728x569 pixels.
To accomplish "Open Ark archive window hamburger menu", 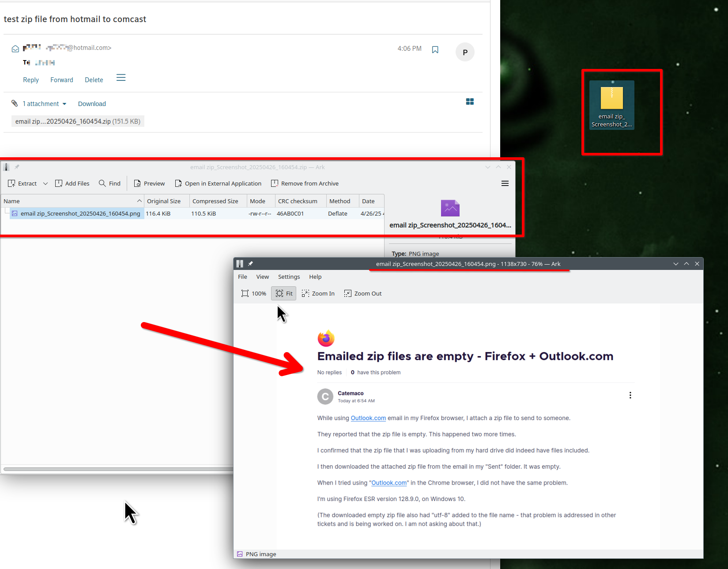I will (x=505, y=183).
